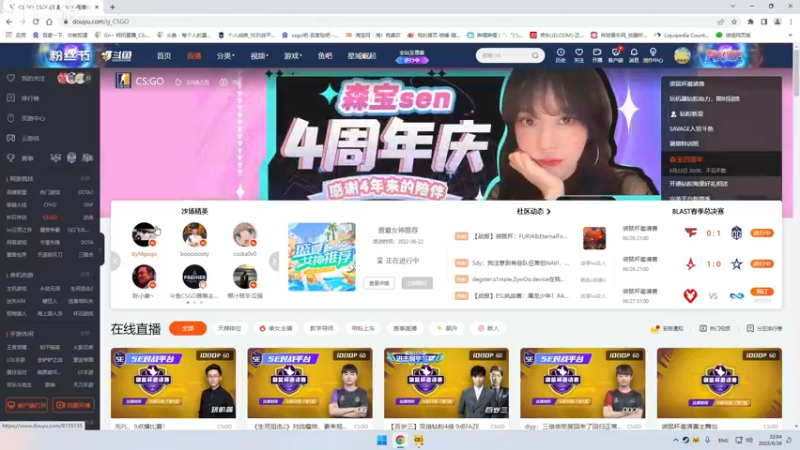800x450 pixels.
Task: Click the 开播 start-streaming icon
Action: click(597, 55)
